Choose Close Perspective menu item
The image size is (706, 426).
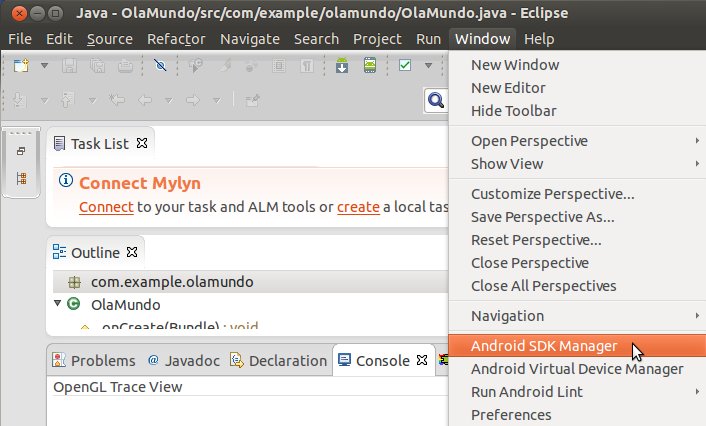[x=577, y=263]
